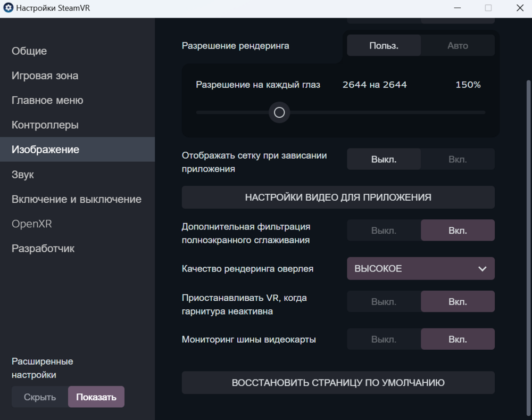This screenshot has height=420, width=532.
Task: Turn off pausing VR when headset inactive
Action: [x=384, y=302]
